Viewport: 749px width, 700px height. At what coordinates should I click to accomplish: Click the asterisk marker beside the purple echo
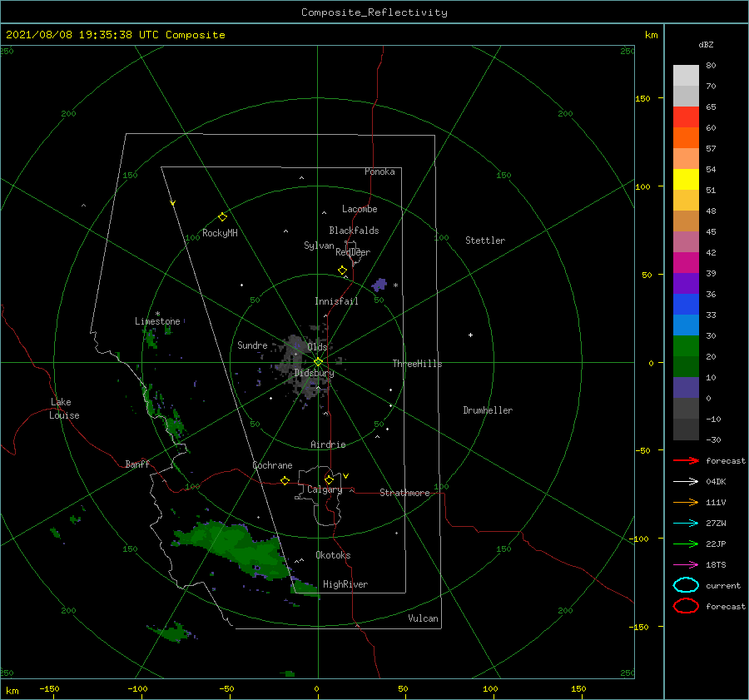pyautogui.click(x=395, y=285)
